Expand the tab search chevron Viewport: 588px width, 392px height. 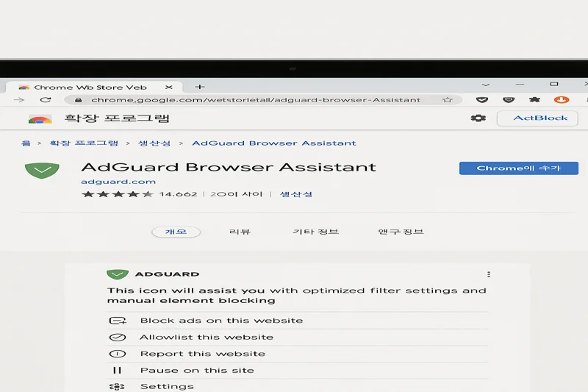[486, 85]
